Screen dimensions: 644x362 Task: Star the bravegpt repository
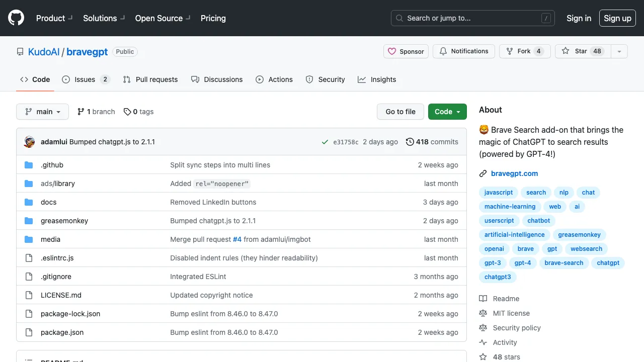pos(583,51)
